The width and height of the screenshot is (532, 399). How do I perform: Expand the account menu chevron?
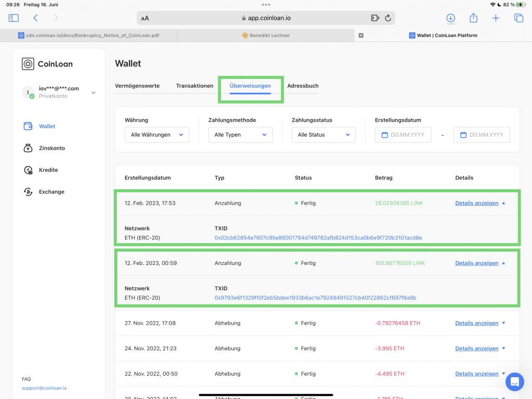(x=94, y=92)
